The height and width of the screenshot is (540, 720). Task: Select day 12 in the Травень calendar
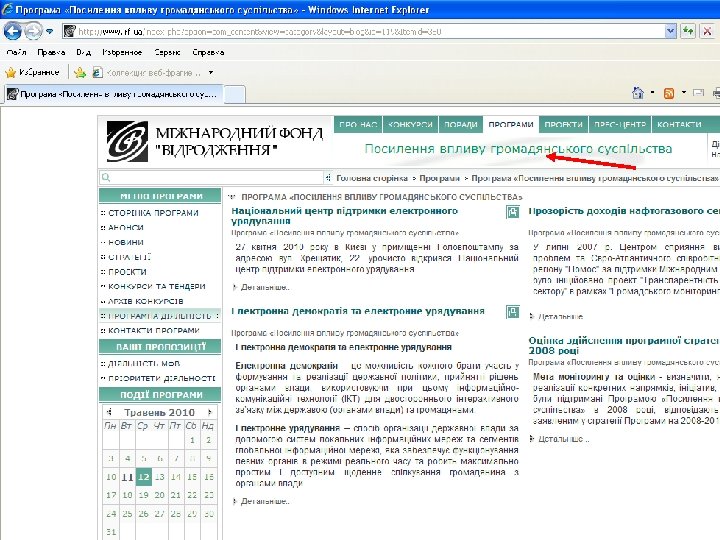tap(144, 477)
